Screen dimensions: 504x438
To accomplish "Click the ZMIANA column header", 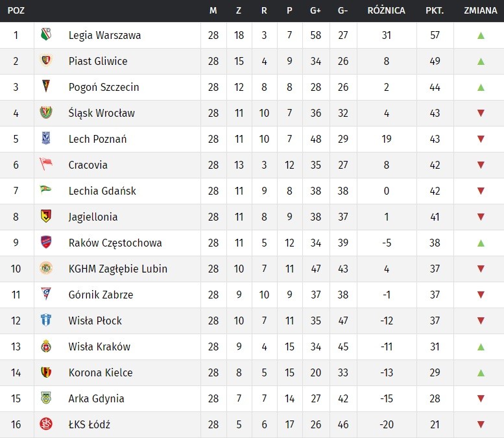I will (481, 10).
